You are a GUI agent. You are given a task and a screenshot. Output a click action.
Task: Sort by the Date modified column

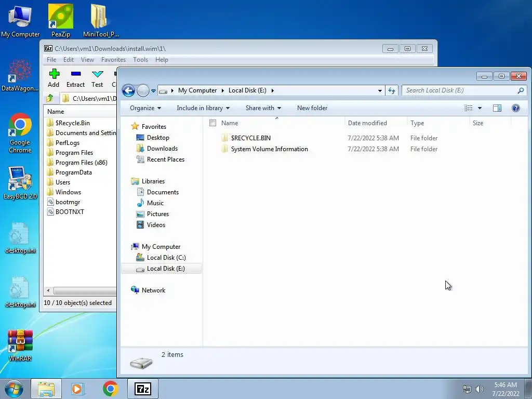(x=367, y=123)
